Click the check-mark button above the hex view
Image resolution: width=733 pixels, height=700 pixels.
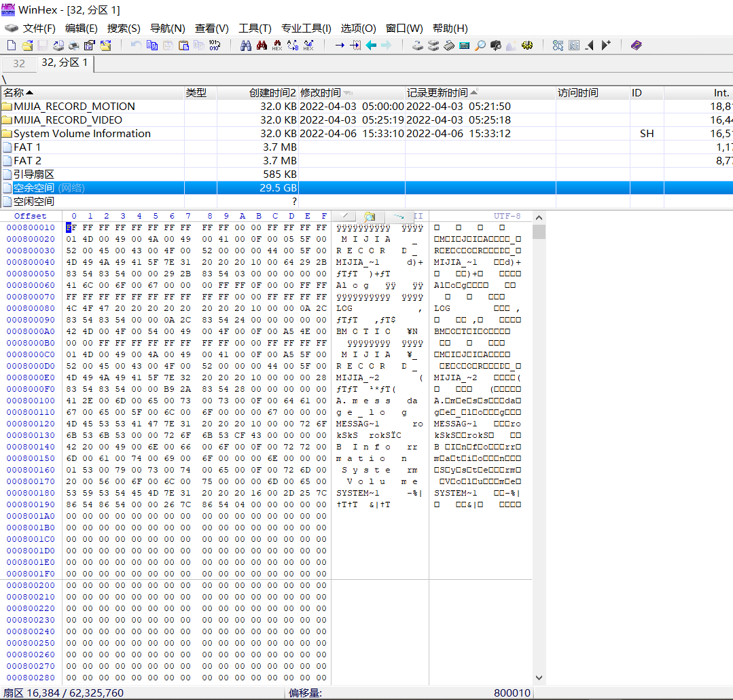point(344,217)
